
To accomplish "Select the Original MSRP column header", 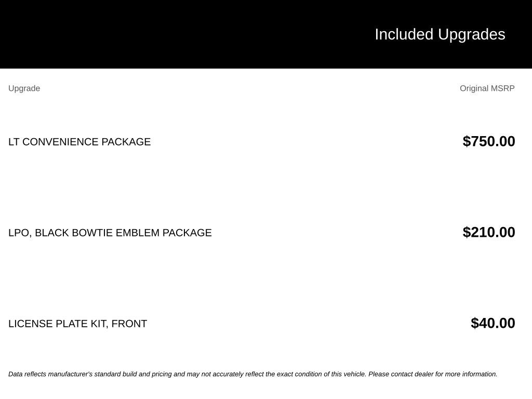I will click(487, 88).
